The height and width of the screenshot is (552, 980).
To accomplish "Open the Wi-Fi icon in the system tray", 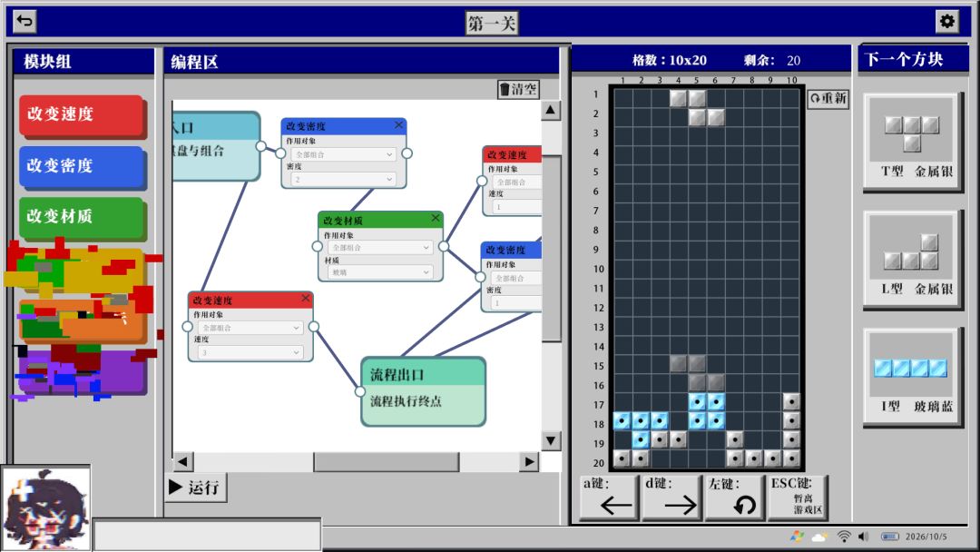I will [844, 537].
